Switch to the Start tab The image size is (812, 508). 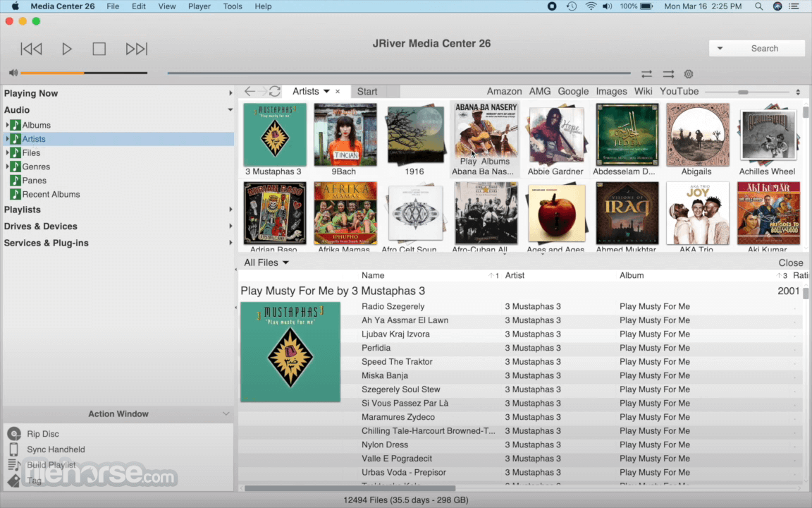coord(367,91)
